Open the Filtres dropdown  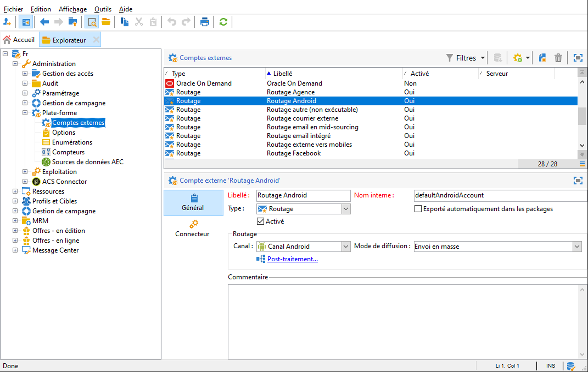point(465,58)
